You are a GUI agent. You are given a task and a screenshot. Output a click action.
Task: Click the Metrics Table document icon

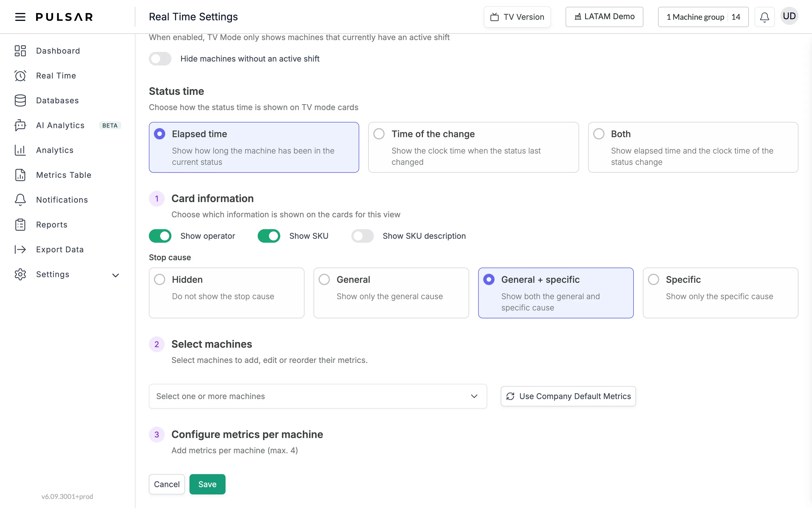pos(20,175)
